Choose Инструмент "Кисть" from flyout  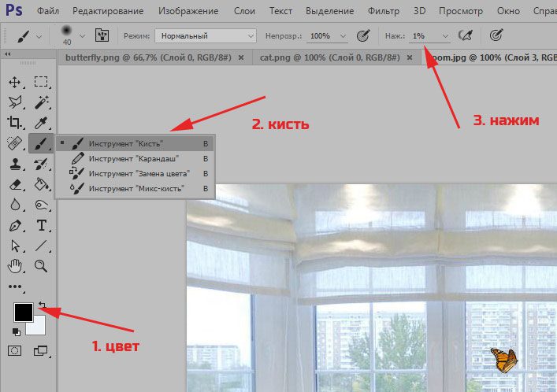[135, 144]
